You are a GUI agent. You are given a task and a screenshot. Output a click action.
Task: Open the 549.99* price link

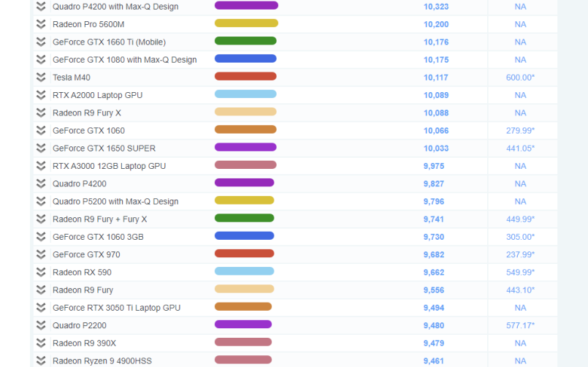(x=520, y=273)
